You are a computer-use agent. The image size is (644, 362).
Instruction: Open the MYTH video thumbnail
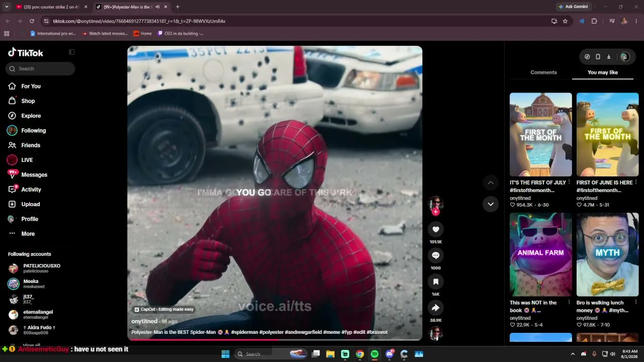tap(608, 254)
